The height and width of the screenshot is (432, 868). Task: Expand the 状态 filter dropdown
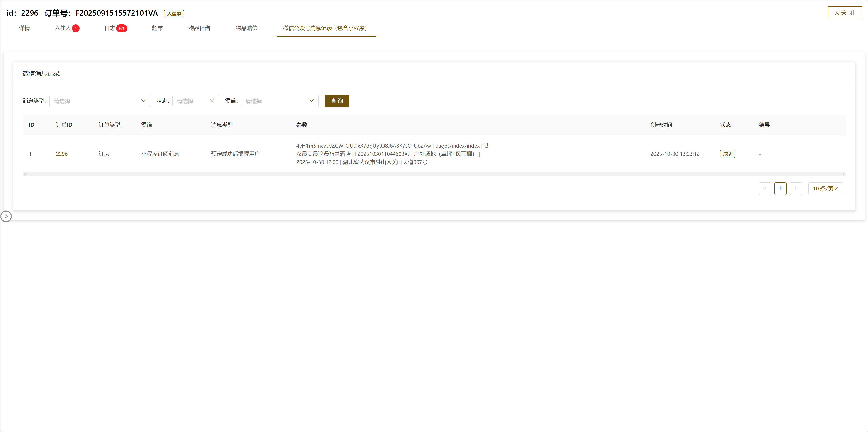coord(195,101)
